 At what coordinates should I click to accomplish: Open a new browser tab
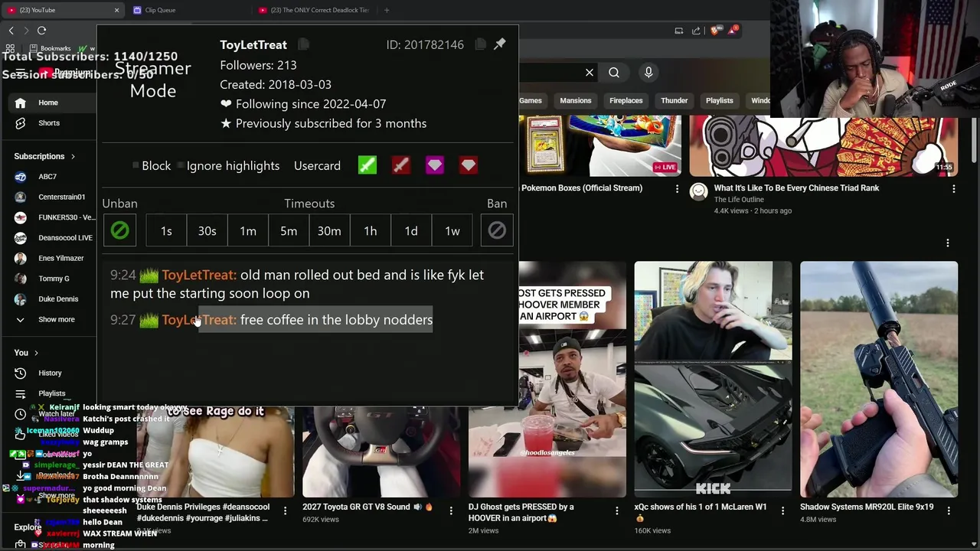tap(387, 10)
